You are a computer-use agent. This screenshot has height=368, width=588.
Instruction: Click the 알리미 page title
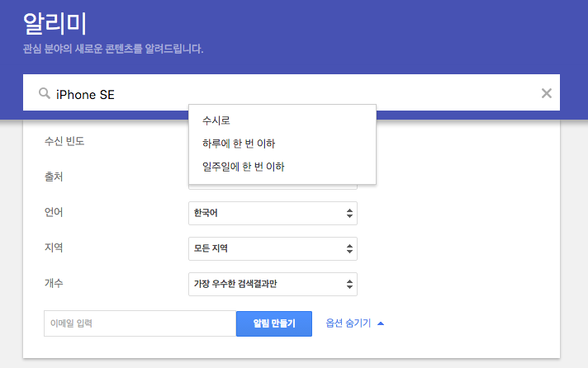pos(55,23)
